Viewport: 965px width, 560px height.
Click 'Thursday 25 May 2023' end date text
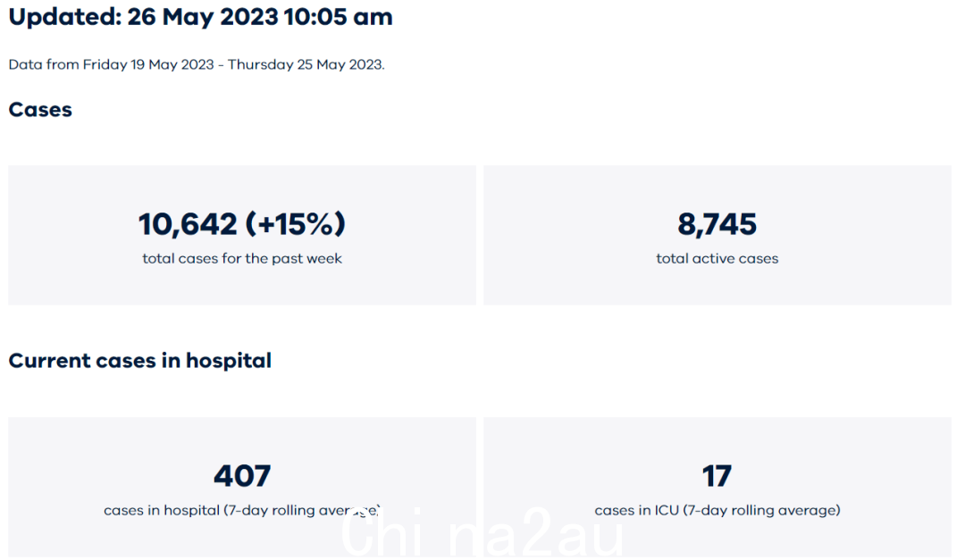point(306,64)
